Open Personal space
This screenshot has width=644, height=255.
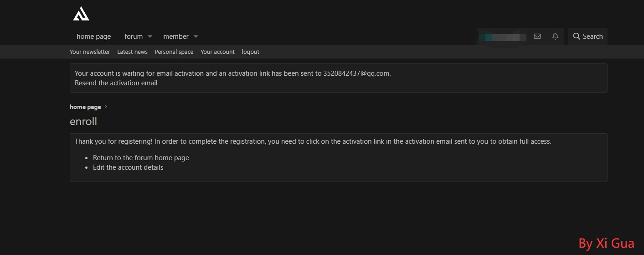[174, 52]
